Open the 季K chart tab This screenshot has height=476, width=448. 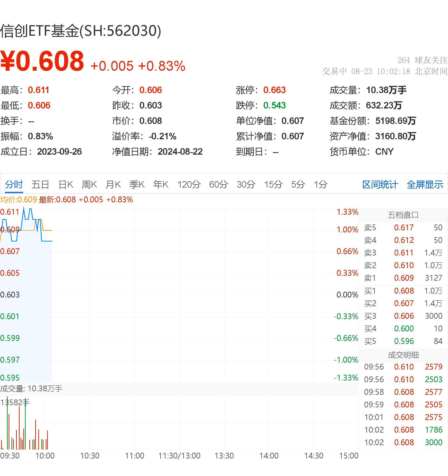[x=137, y=184]
